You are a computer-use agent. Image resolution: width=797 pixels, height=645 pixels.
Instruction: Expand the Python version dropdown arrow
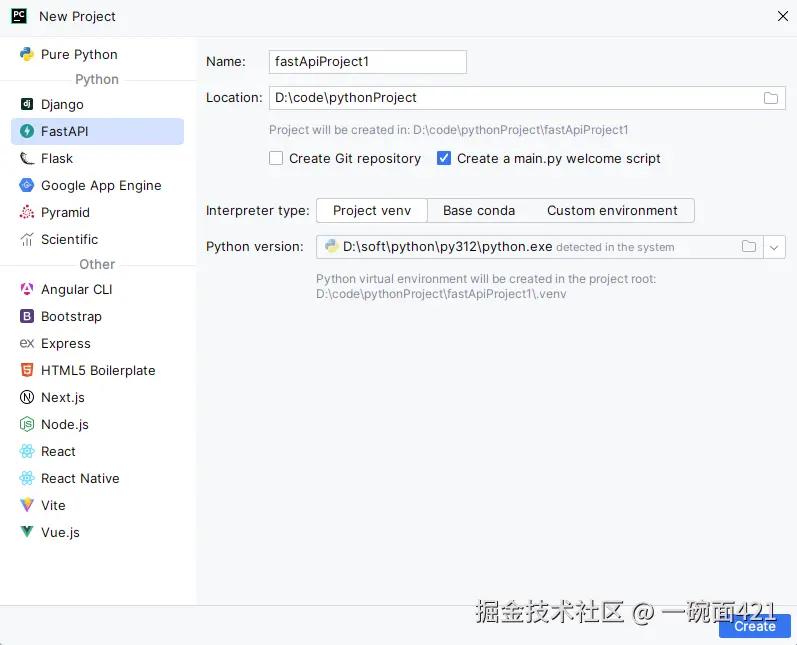(774, 247)
